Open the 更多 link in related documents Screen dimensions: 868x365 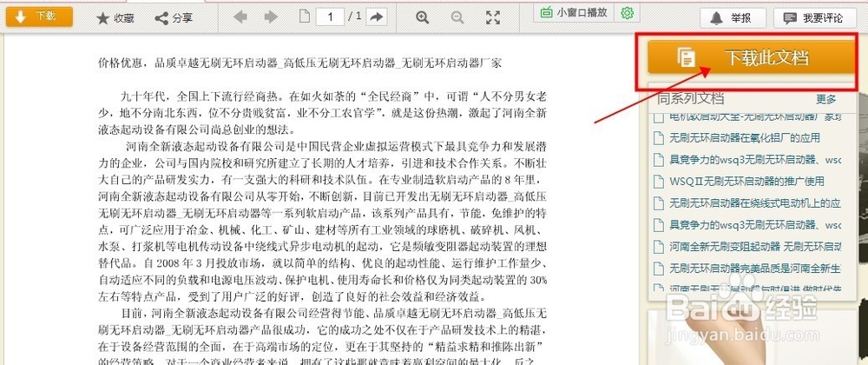(x=826, y=99)
